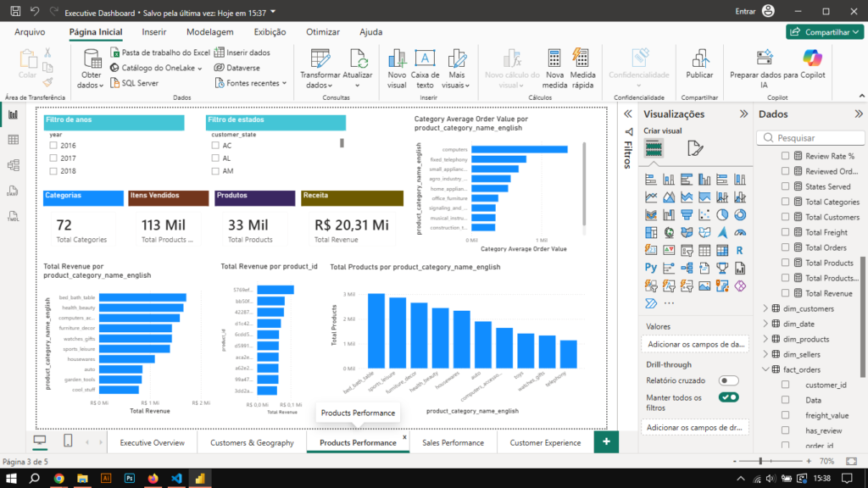Select the funnel chart visual
The width and height of the screenshot is (868, 488).
pos(687,214)
